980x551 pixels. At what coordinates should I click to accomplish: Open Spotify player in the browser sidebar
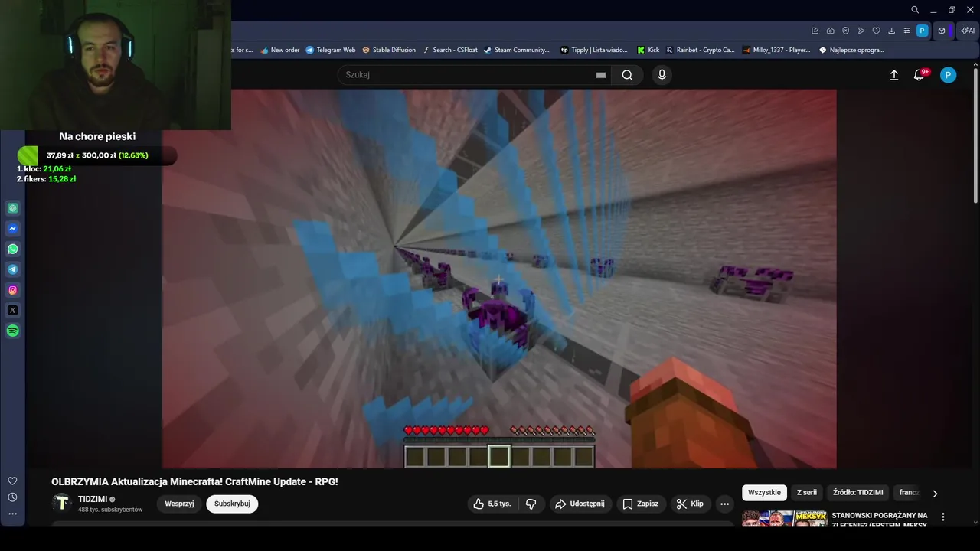coord(12,331)
